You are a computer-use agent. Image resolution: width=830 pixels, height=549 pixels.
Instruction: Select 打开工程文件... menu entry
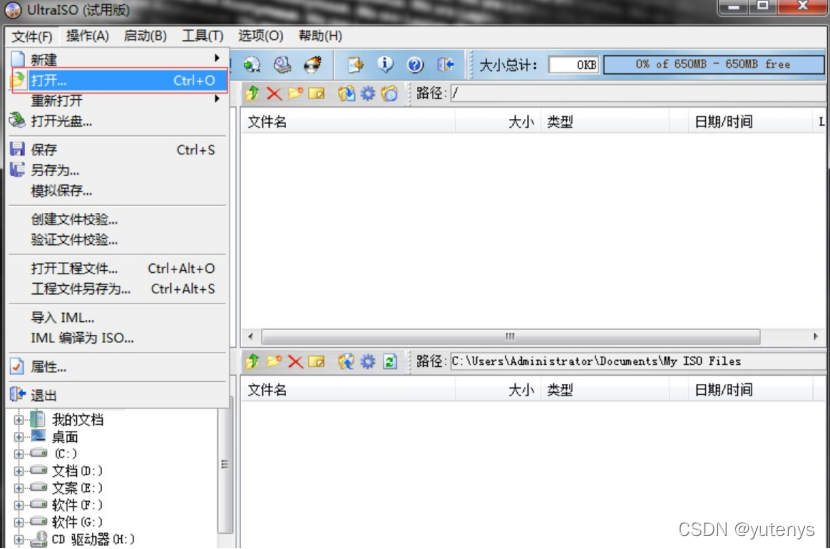coord(118,268)
